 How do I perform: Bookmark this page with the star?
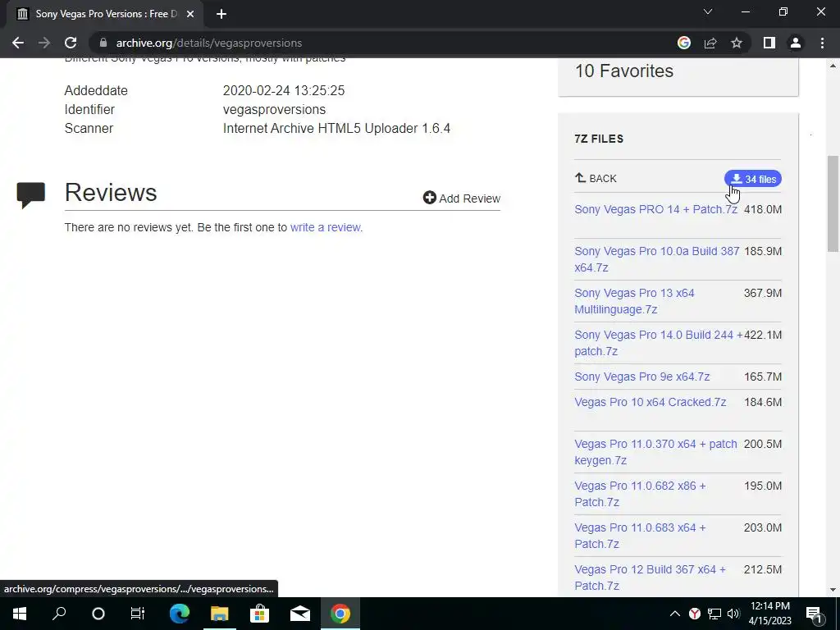click(x=737, y=43)
